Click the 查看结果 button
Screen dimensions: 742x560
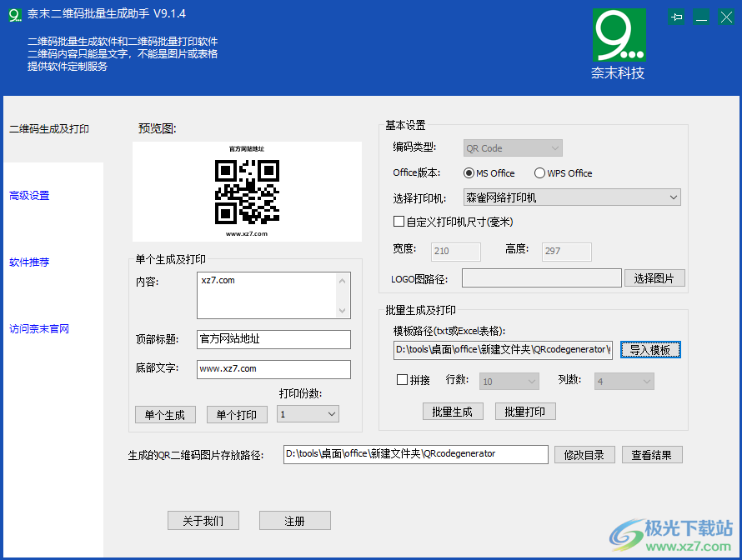[652, 454]
